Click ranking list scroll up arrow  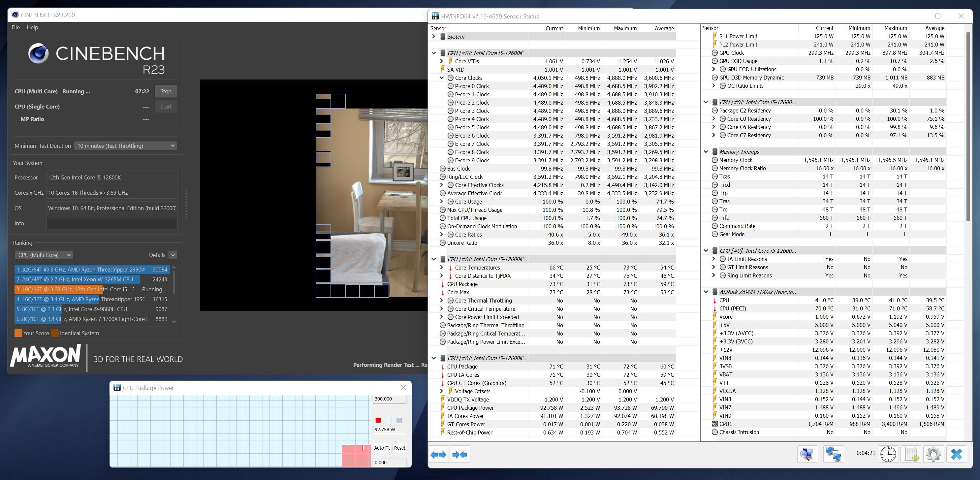pos(174,268)
